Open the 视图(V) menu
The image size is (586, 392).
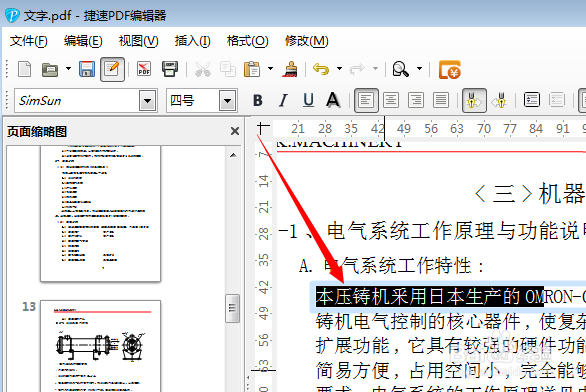[x=138, y=41]
